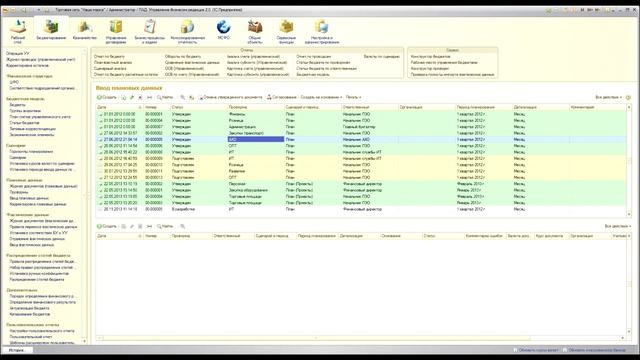Open the Печать dropdown
Viewport: 640px width, 360px height.
tap(353, 98)
